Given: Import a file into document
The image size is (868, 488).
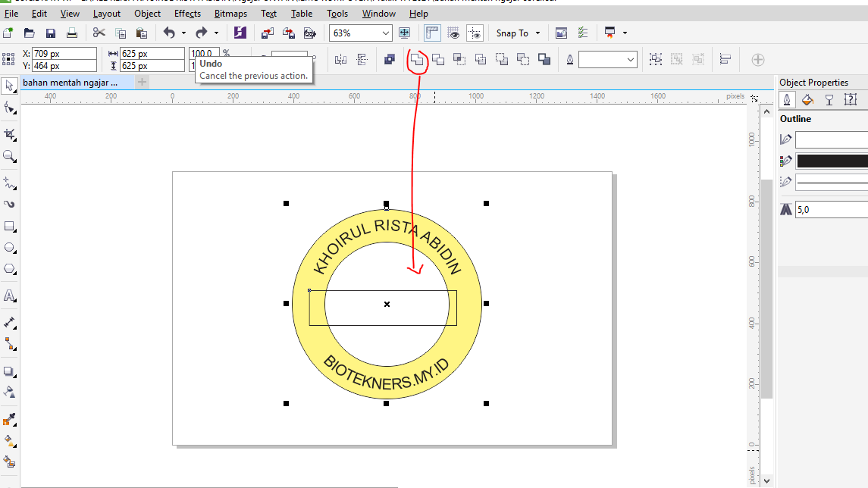Looking at the screenshot, I should pos(268,33).
